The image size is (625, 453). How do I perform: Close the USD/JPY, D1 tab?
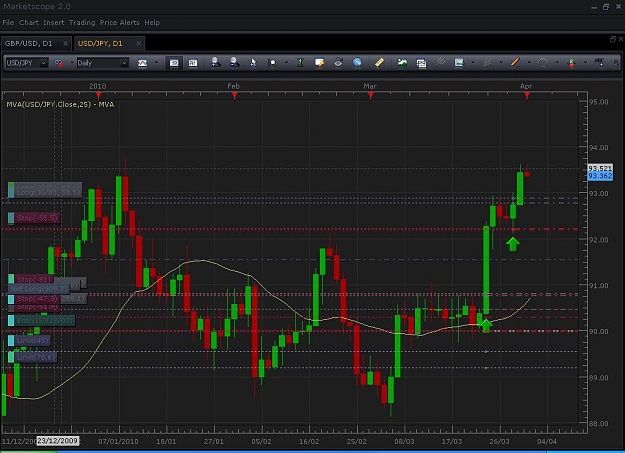[139, 43]
